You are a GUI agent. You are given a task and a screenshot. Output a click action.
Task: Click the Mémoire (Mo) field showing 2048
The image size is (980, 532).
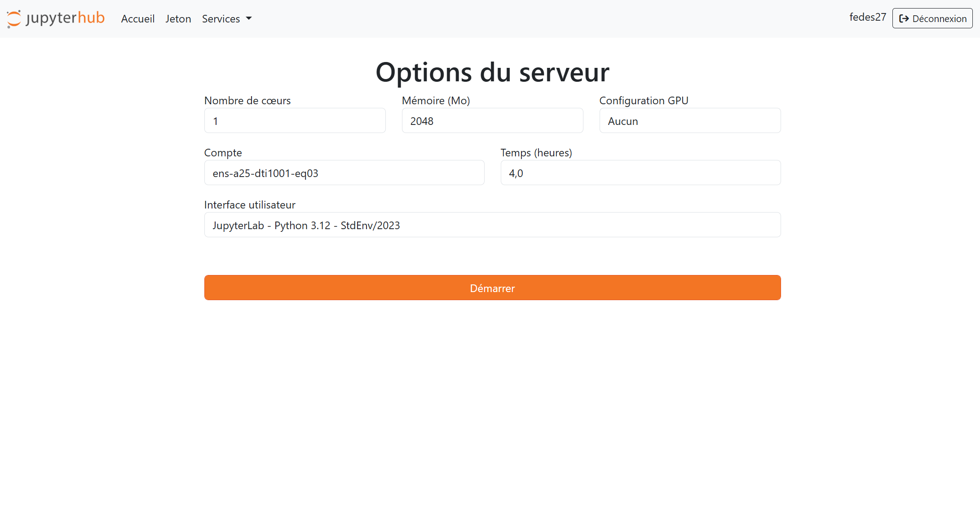pyautogui.click(x=492, y=120)
